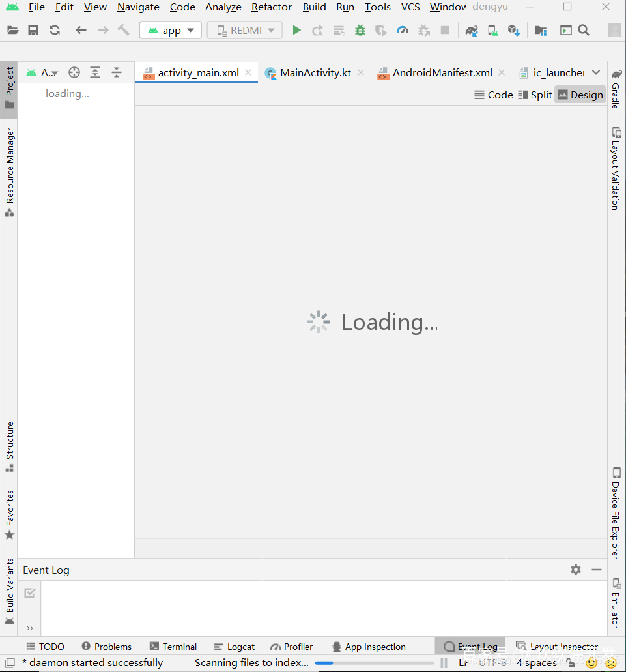Expand all in Project panel

[95, 72]
